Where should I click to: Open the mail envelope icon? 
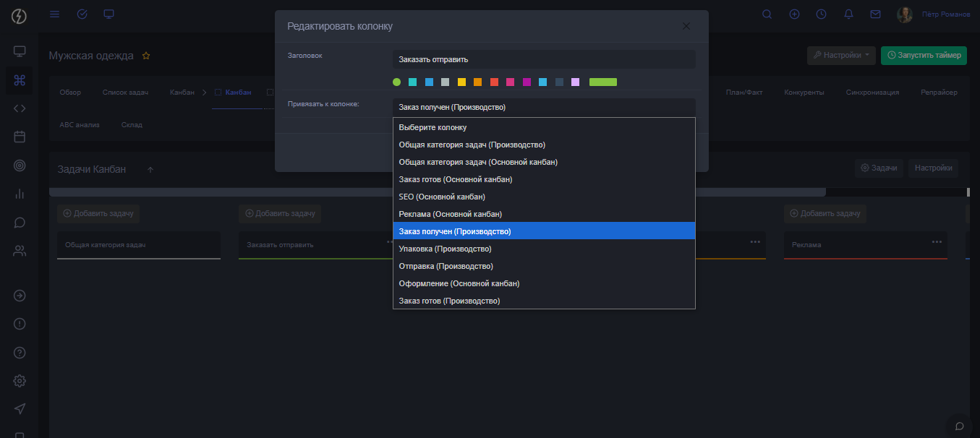875,14
